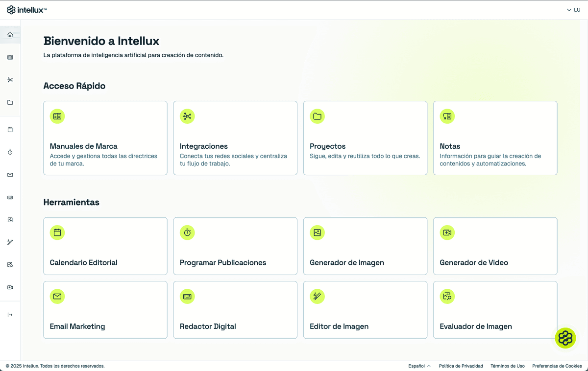Open the Programar Publicaciones tool title

[223, 262]
